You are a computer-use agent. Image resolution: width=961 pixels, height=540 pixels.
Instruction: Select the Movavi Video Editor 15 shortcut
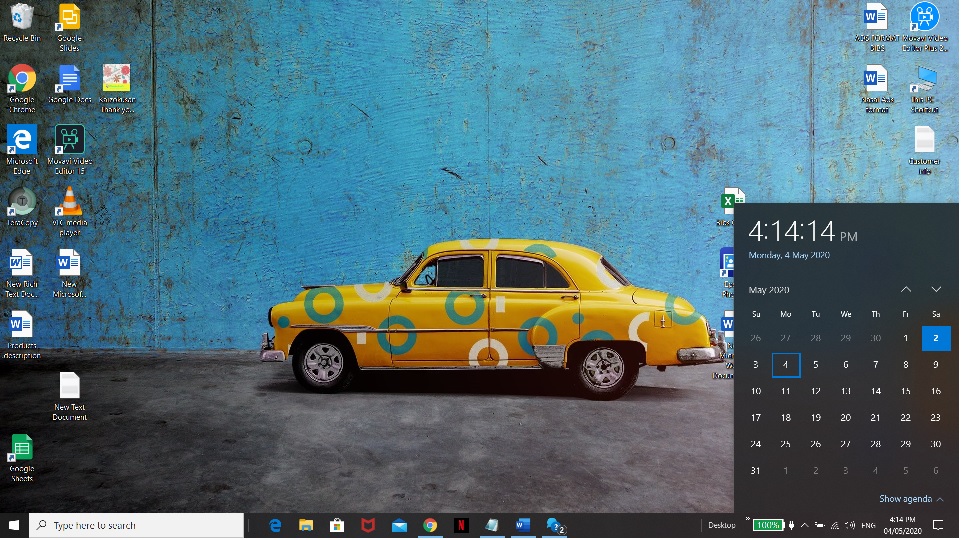click(x=69, y=150)
